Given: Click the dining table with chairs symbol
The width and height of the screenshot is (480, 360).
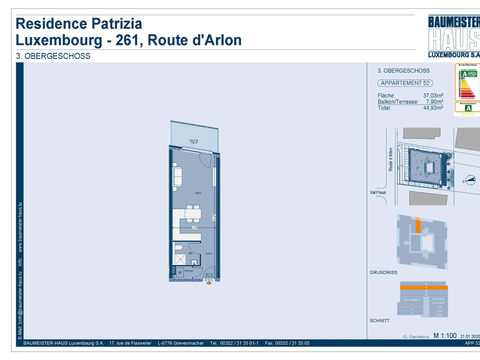Looking at the screenshot, I should (x=193, y=214).
